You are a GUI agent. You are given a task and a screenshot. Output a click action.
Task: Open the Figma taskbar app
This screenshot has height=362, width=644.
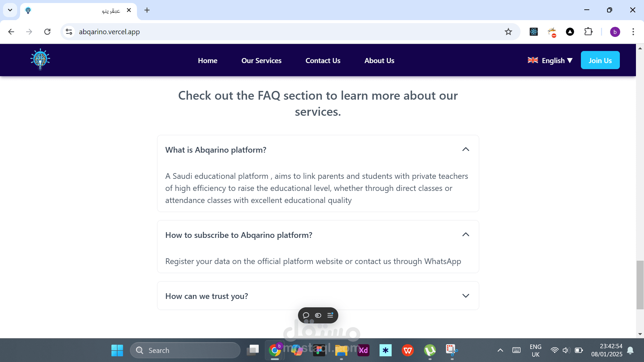319,350
